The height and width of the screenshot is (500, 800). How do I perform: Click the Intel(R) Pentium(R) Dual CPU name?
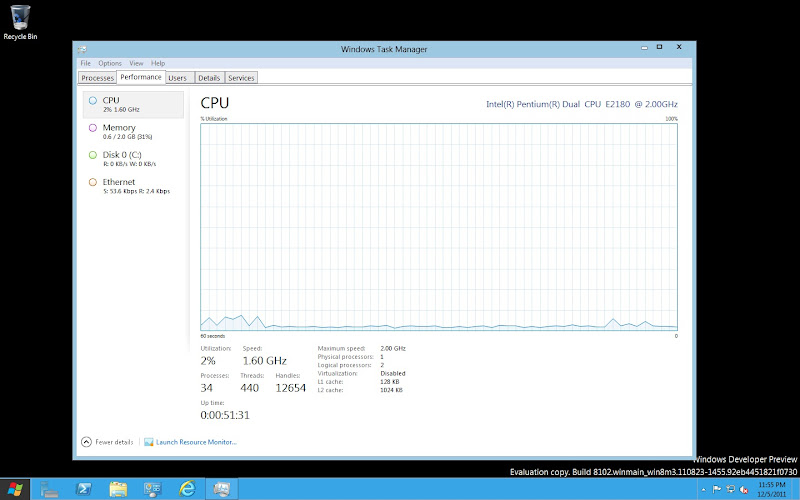point(582,104)
